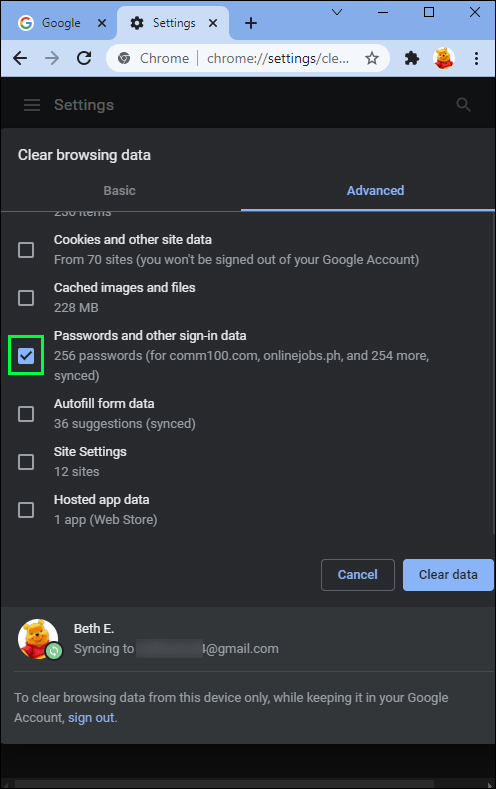The width and height of the screenshot is (496, 789).
Task: Reload the page with the refresh icon
Action: coord(84,58)
